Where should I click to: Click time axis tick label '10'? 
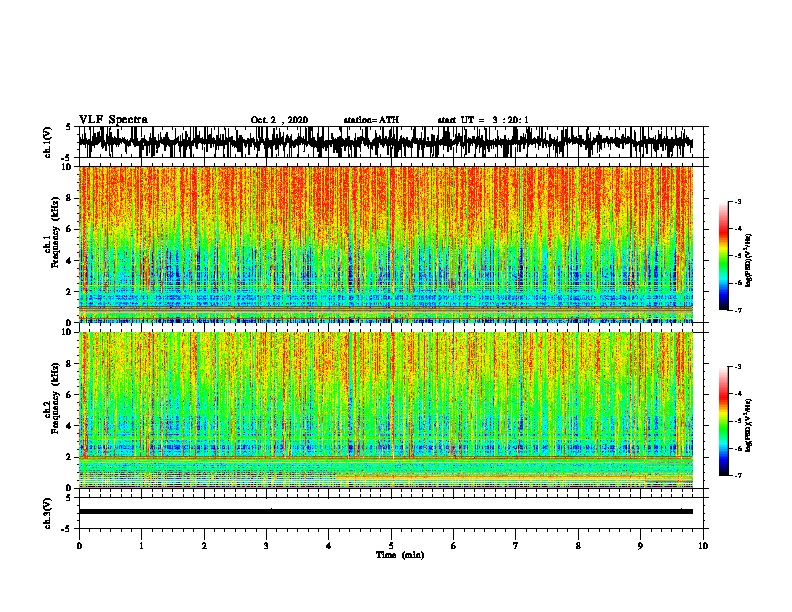703,546
